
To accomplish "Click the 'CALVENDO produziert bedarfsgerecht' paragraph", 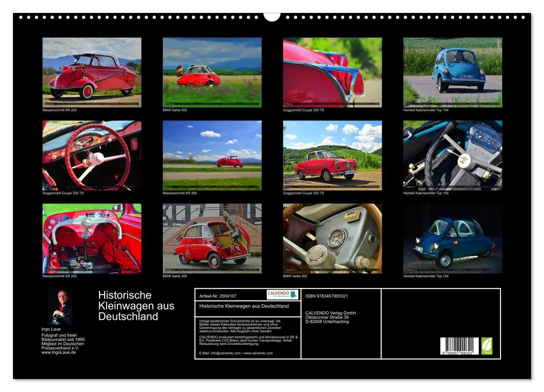I will tap(249, 340).
